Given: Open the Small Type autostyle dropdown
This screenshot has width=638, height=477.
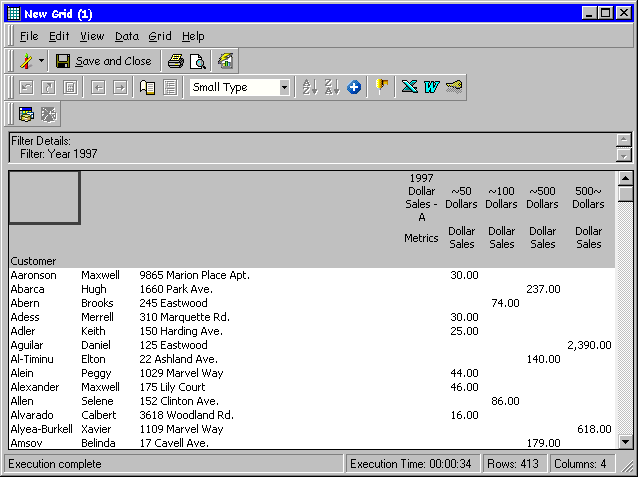Looking at the screenshot, I should tap(284, 87).
